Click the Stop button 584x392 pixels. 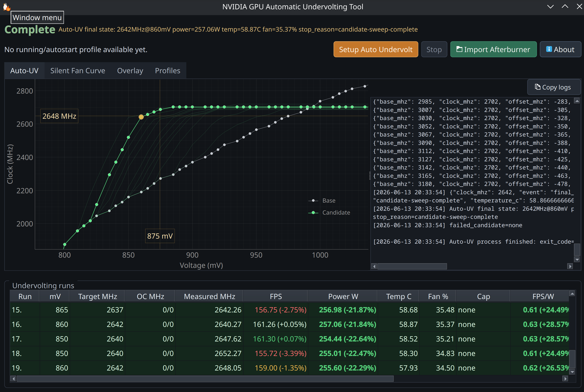434,50
